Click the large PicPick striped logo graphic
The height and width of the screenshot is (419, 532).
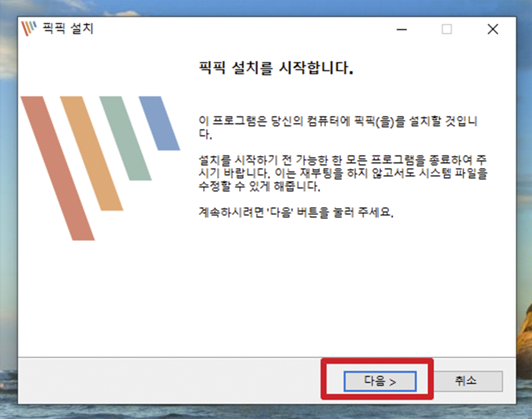pos(100,168)
